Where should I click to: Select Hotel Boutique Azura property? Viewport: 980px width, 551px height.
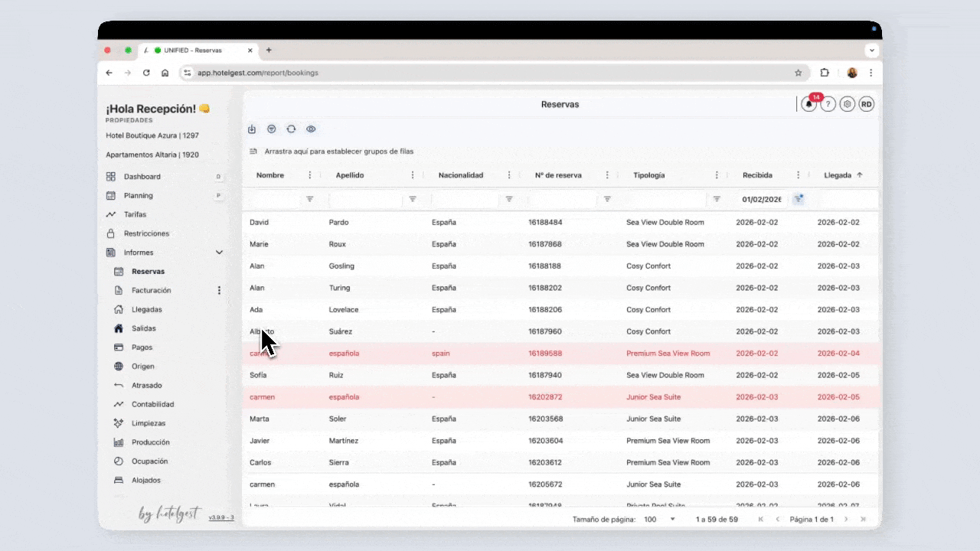point(152,135)
